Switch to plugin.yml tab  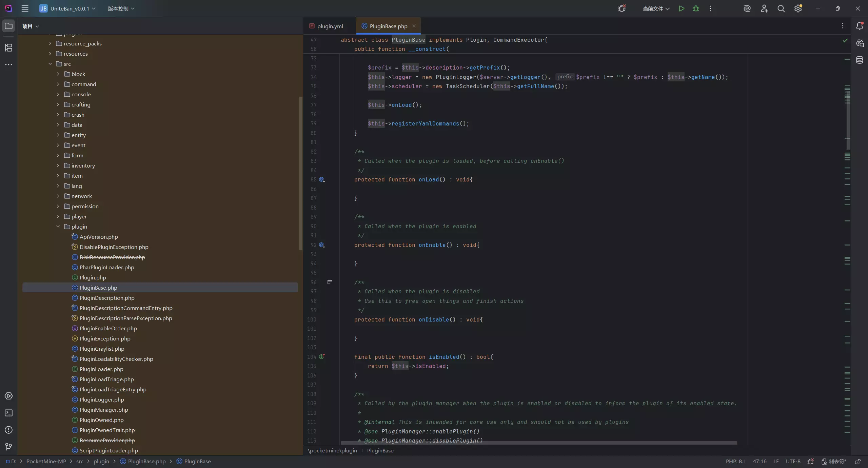[326, 26]
